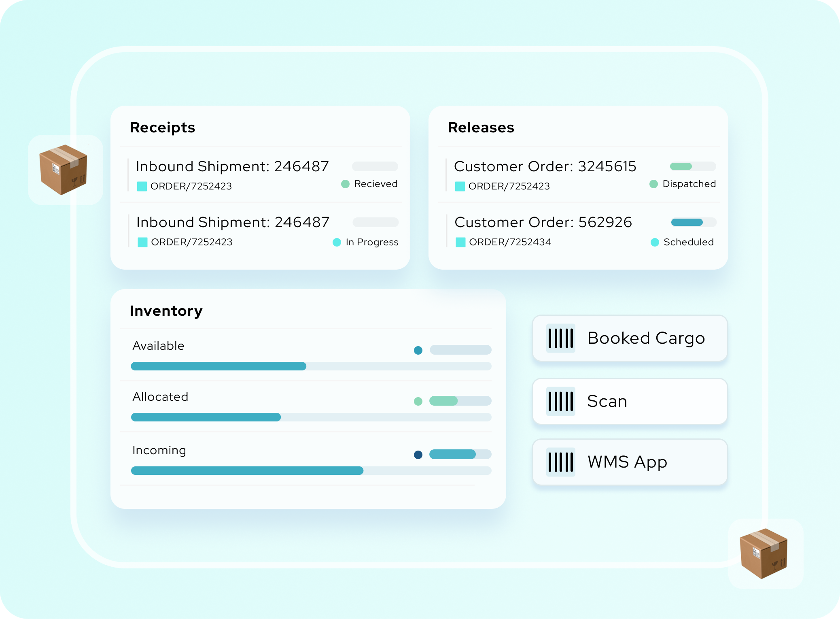Open the Receipts panel heading
The image size is (840, 619).
point(162,128)
